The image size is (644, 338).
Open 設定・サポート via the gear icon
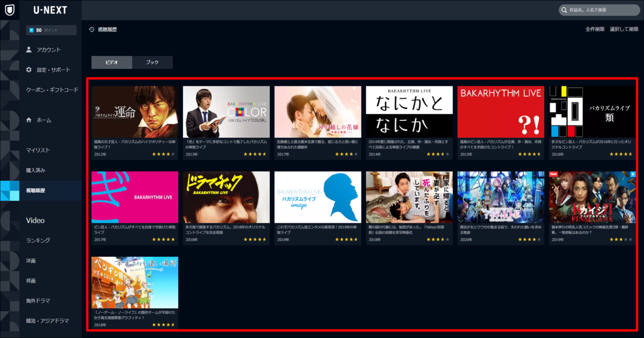tap(30, 70)
